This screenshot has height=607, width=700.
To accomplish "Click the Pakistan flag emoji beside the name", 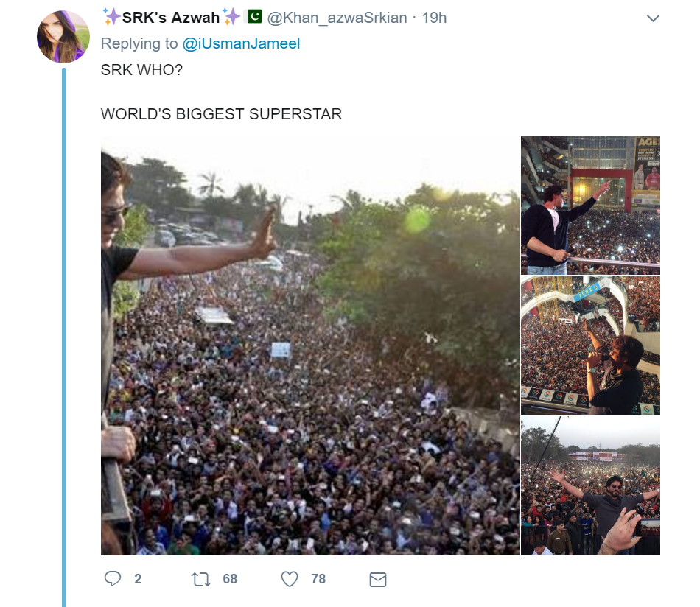I will pos(254,17).
